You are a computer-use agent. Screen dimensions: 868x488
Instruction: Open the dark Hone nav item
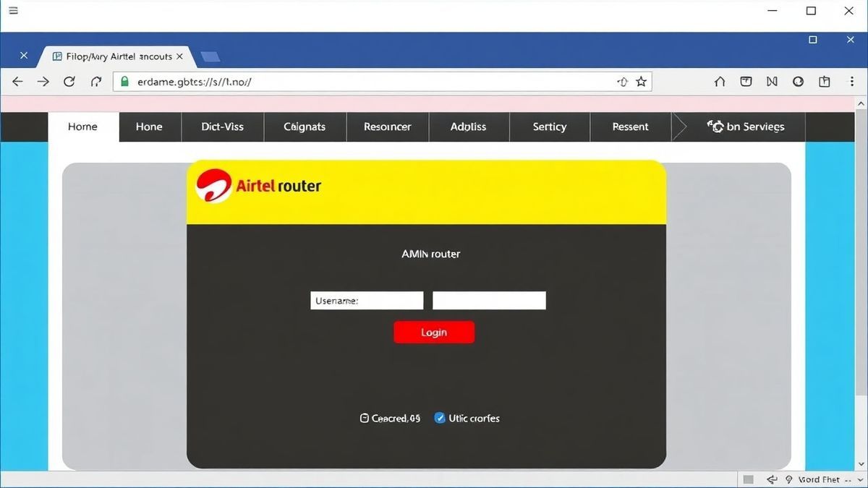(x=149, y=127)
